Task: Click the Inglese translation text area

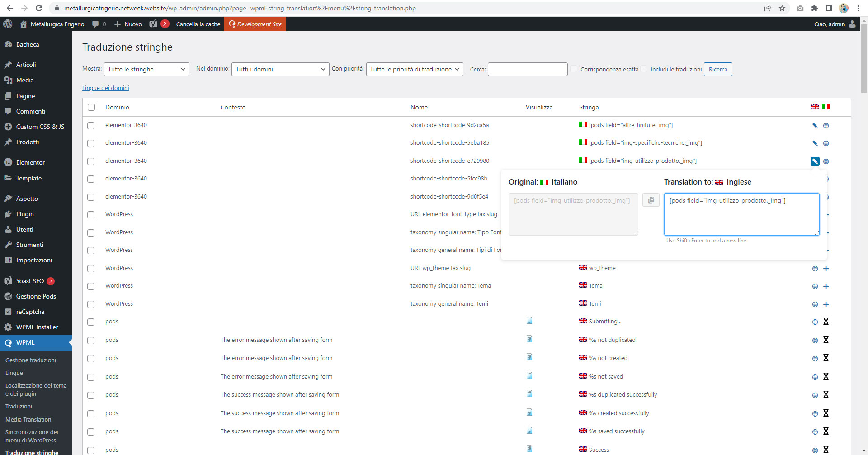Action: click(741, 214)
